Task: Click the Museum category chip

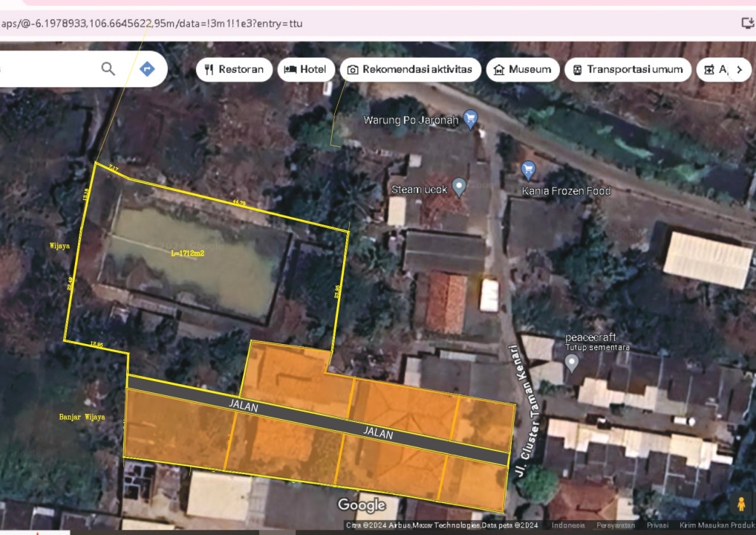Action: click(523, 70)
